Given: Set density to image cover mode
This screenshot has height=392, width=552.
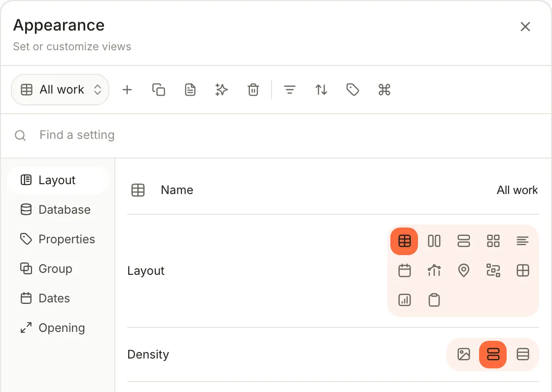Looking at the screenshot, I should click(464, 355).
